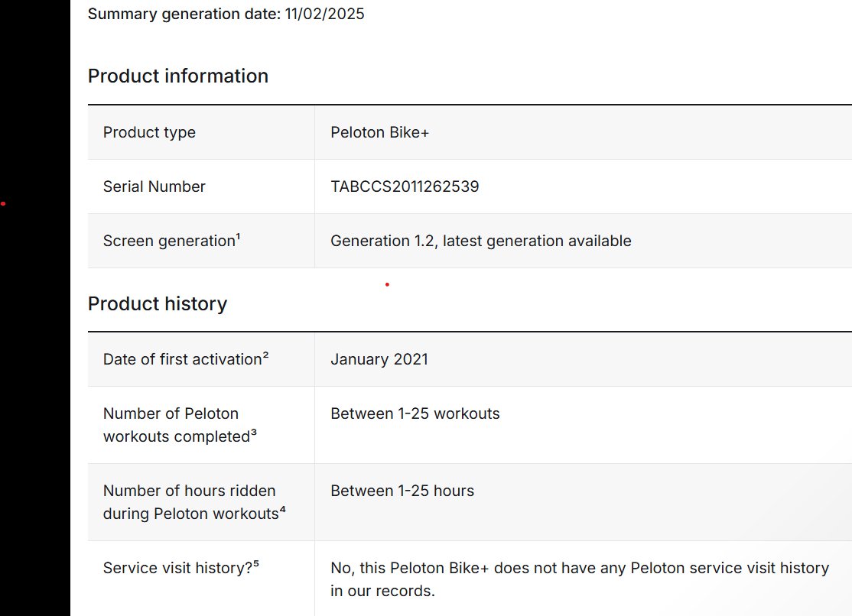The width and height of the screenshot is (852, 616).
Task: Click the Product type row label
Action: tap(149, 132)
